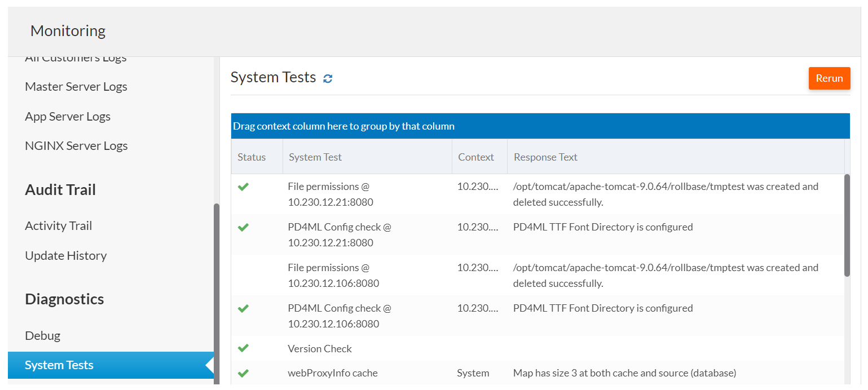Screen dimensions: 868x390
Task: Click green checkmark for PD4ML check at 10.230.12.21
Action: (243, 227)
